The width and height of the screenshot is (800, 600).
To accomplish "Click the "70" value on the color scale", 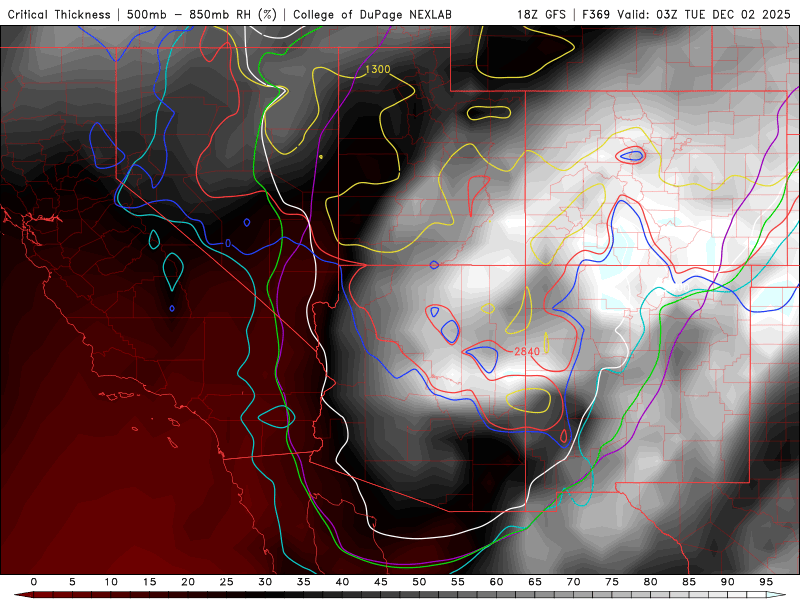I will [573, 582].
